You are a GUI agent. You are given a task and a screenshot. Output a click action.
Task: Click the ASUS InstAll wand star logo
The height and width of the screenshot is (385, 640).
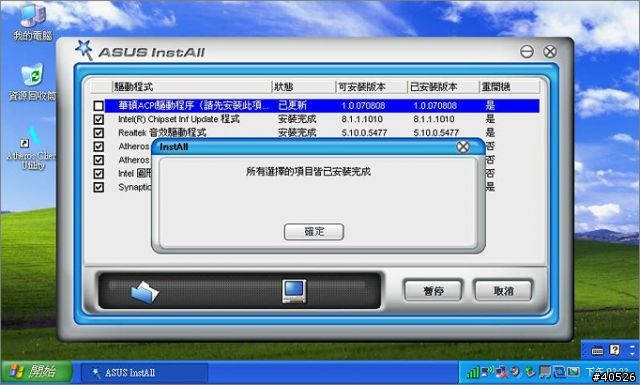pyautogui.click(x=84, y=50)
